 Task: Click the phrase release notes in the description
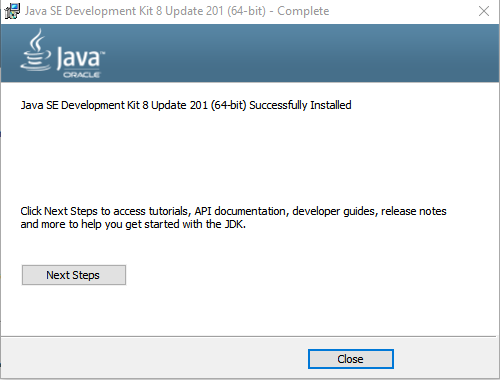[x=414, y=211]
